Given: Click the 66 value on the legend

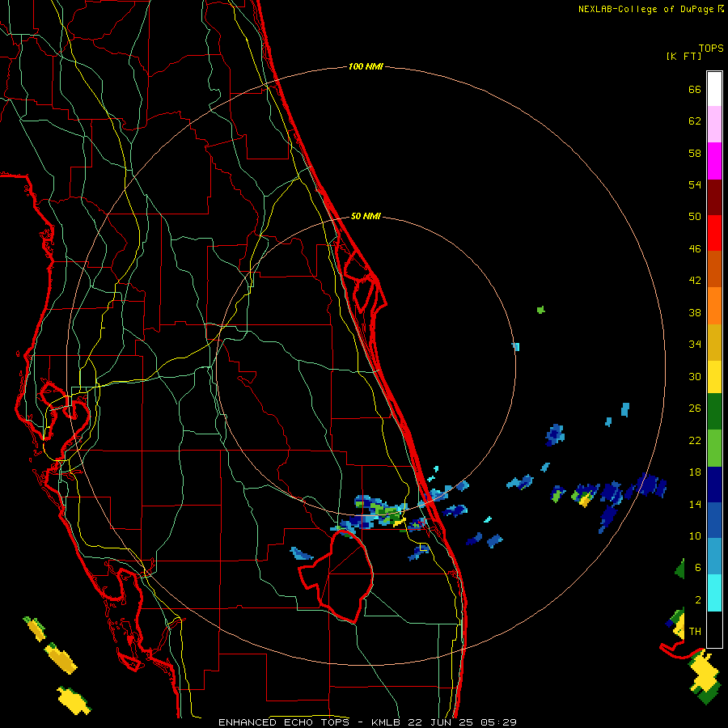Looking at the screenshot, I should pos(695,89).
